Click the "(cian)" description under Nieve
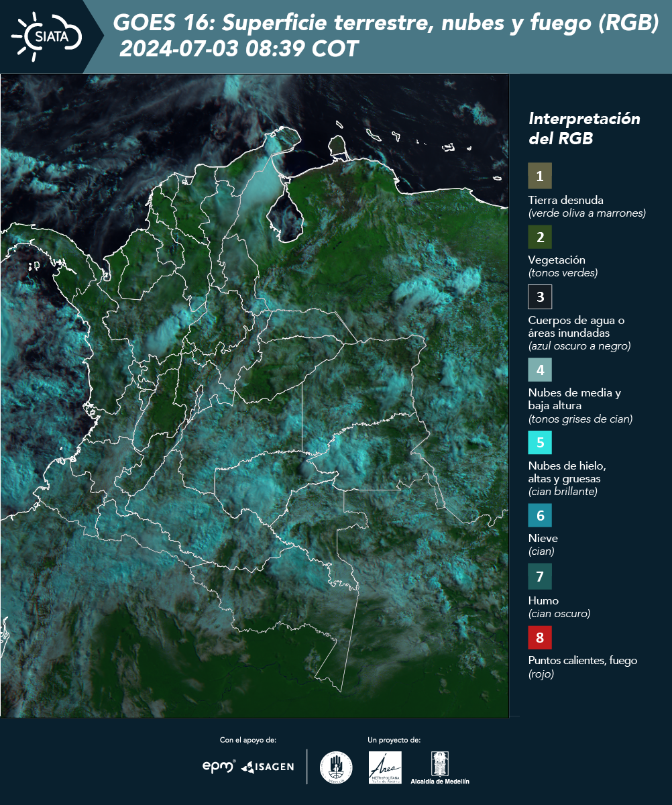This screenshot has height=805, width=672. tap(541, 552)
